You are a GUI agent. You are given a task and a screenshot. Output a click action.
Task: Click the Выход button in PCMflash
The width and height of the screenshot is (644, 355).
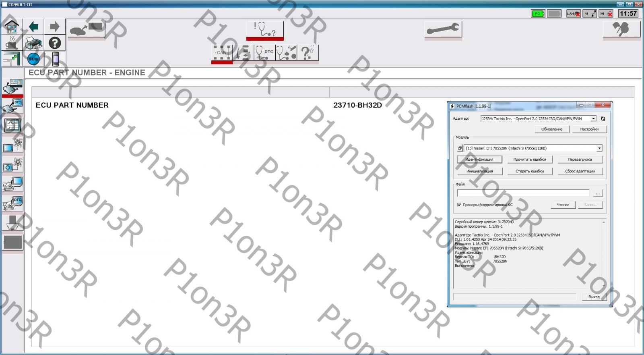tap(594, 297)
